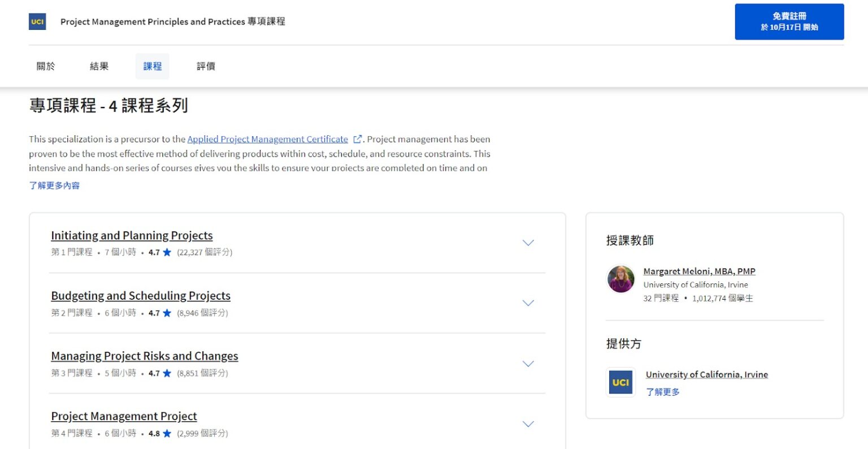868x449 pixels.
Task: Click 了解更多內容 to read more description
Action: tap(54, 185)
